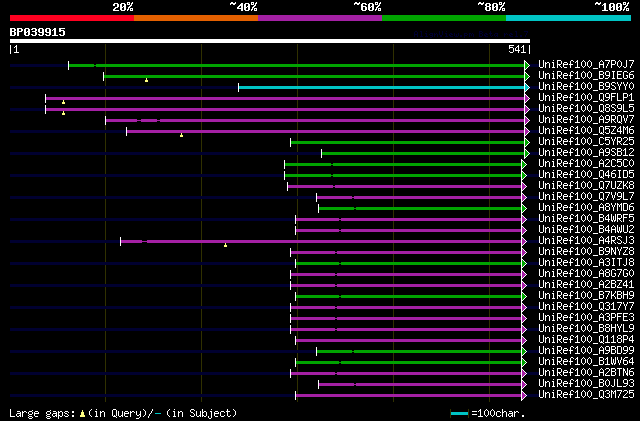Select the UniRef100_A9SB12 label
640x421 pixels.
click(x=586, y=152)
